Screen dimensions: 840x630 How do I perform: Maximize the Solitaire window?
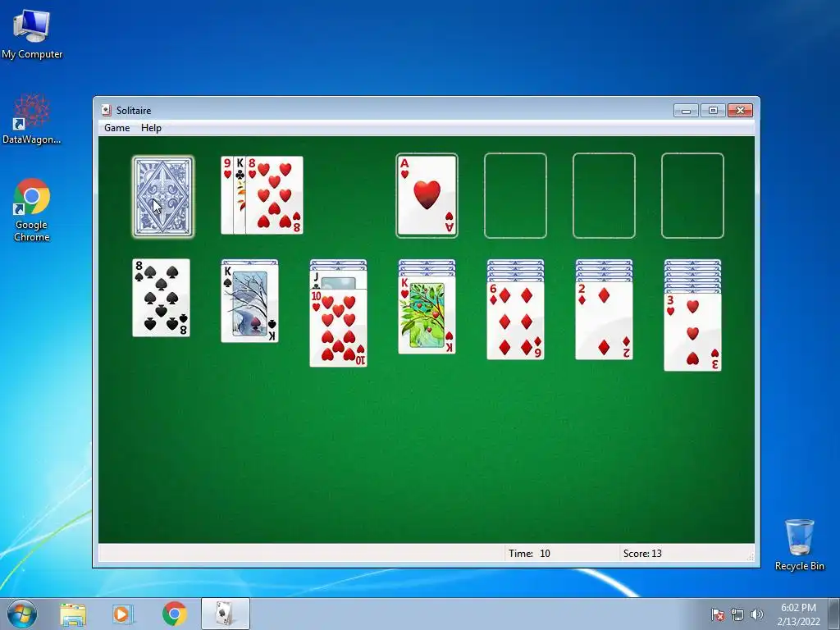(x=713, y=111)
